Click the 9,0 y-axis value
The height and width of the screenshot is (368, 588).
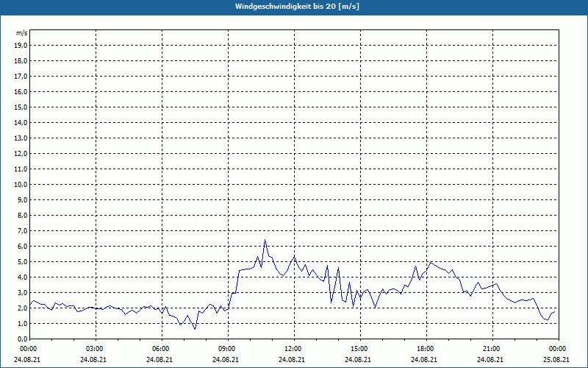pos(23,199)
